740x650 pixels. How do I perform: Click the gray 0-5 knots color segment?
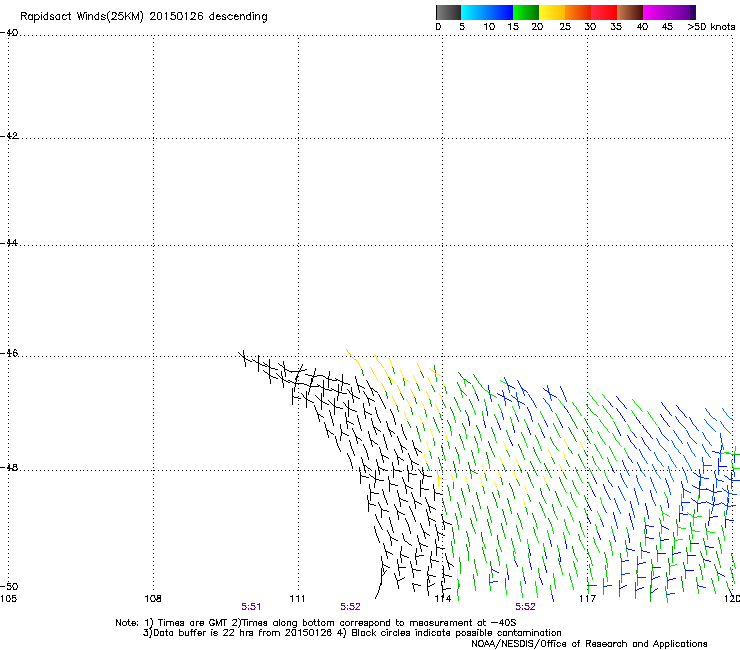[448, 12]
